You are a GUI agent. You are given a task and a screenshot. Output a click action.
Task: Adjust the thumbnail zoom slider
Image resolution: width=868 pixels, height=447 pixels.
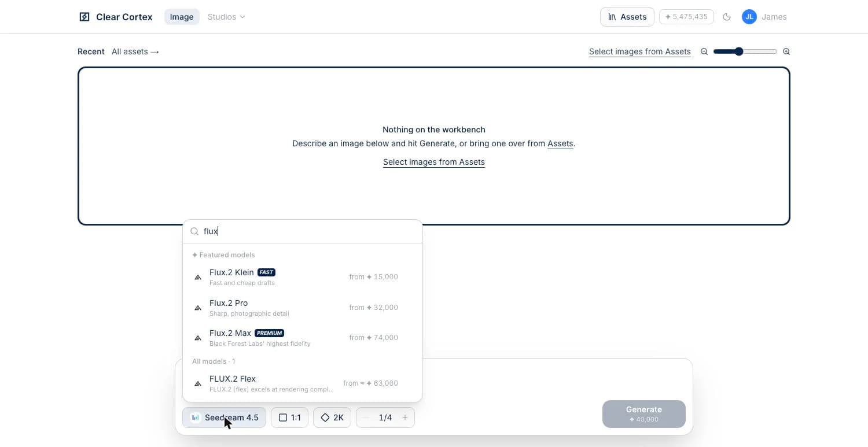(x=745, y=51)
